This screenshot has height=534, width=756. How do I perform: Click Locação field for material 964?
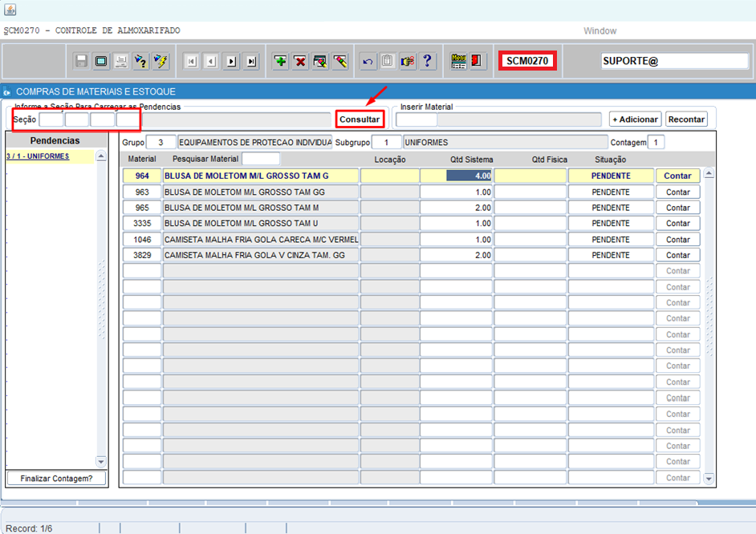coord(389,176)
